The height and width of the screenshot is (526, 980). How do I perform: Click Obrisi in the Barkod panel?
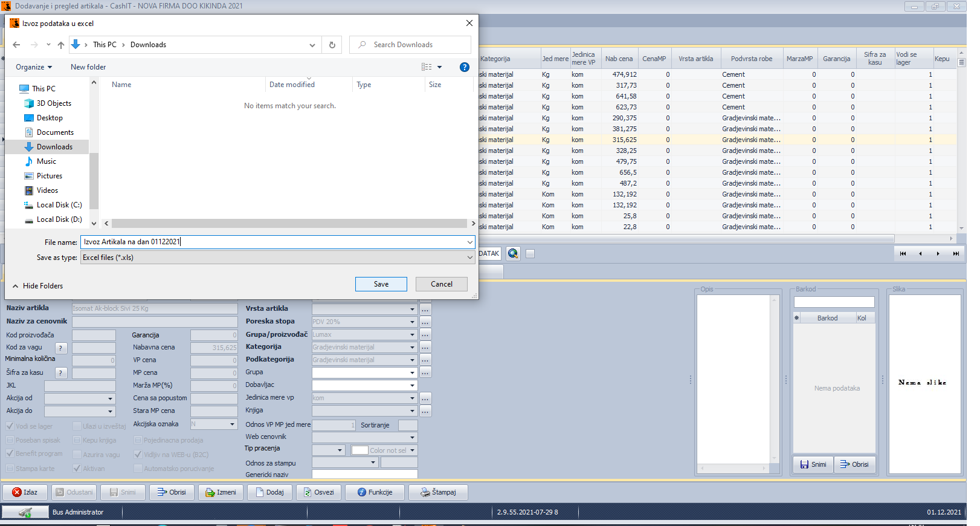click(x=854, y=464)
